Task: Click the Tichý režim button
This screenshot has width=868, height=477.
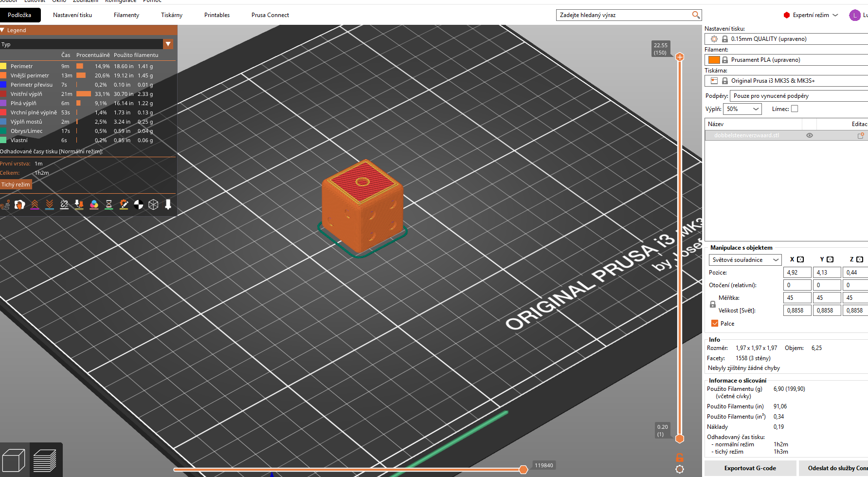Action: (x=16, y=184)
